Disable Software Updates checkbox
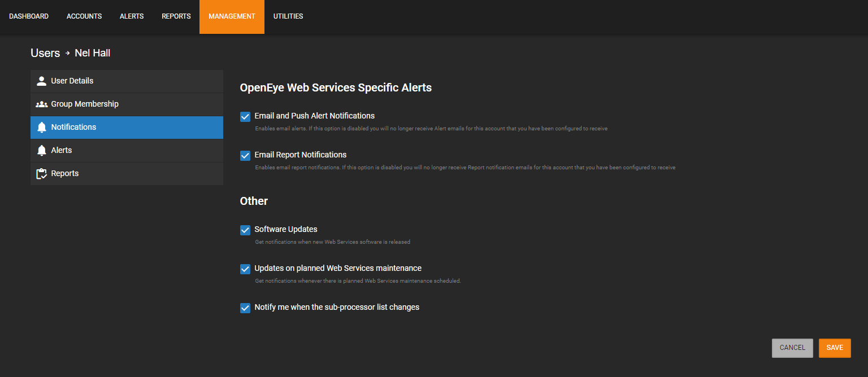This screenshot has width=868, height=377. point(245,230)
